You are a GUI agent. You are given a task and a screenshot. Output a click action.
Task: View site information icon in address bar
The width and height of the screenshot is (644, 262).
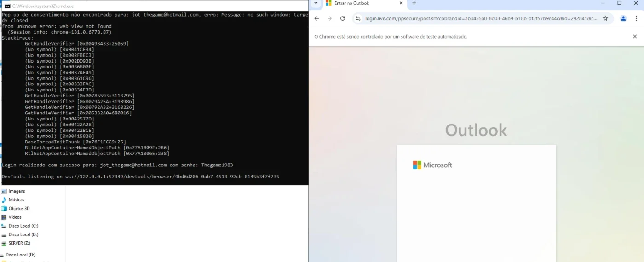click(x=358, y=18)
